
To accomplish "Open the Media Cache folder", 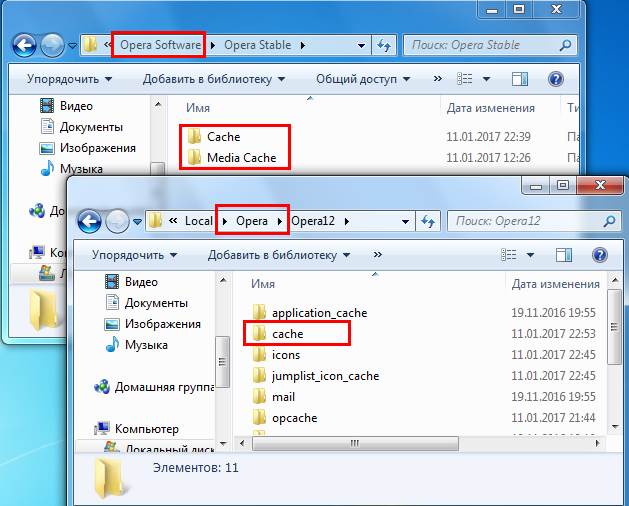I will (240, 157).
